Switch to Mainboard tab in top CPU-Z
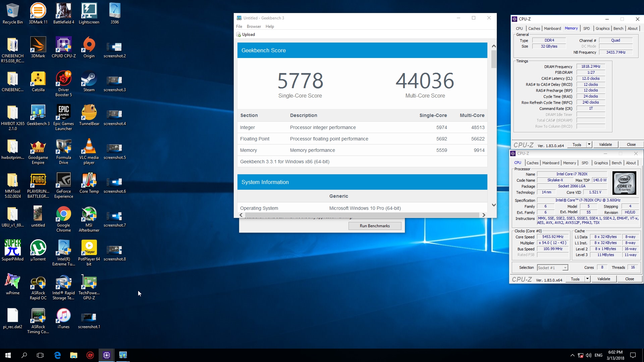644x362 pixels. (x=552, y=28)
